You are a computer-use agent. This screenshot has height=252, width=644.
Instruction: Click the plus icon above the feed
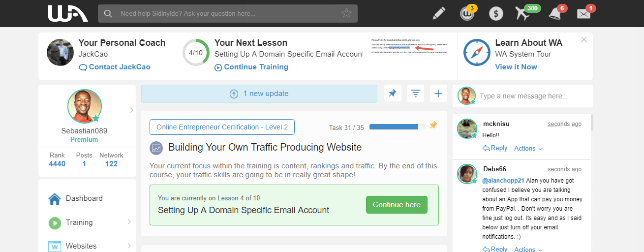[438, 94]
